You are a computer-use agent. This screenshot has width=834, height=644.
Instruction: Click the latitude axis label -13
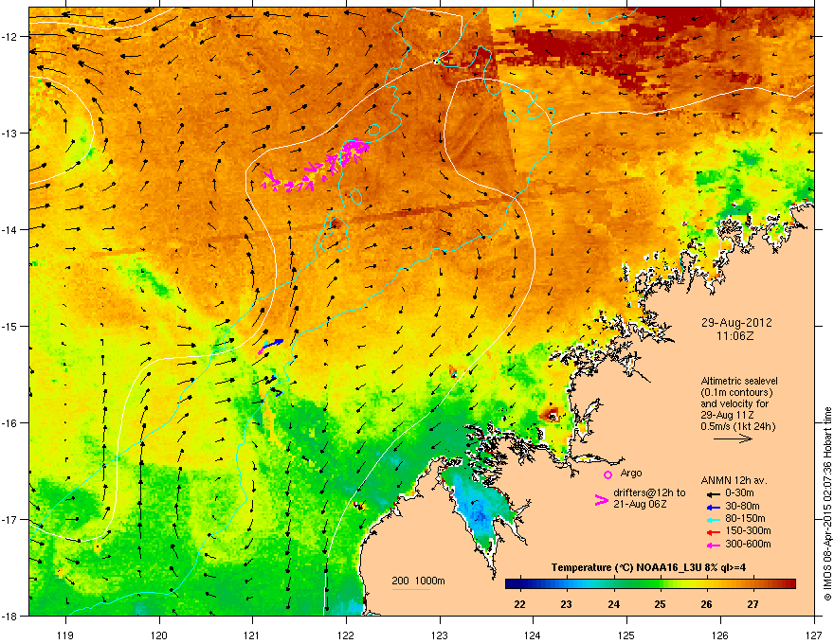click(10, 133)
